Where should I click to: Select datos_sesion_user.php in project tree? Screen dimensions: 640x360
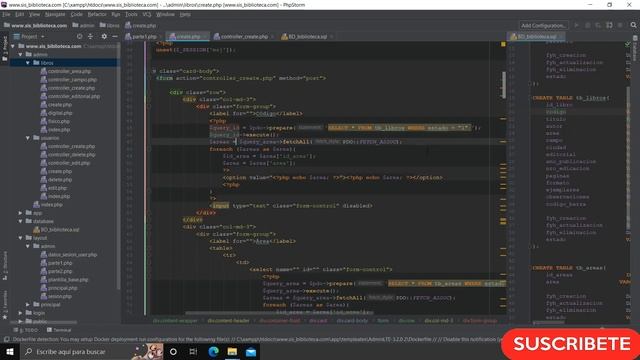point(69,255)
